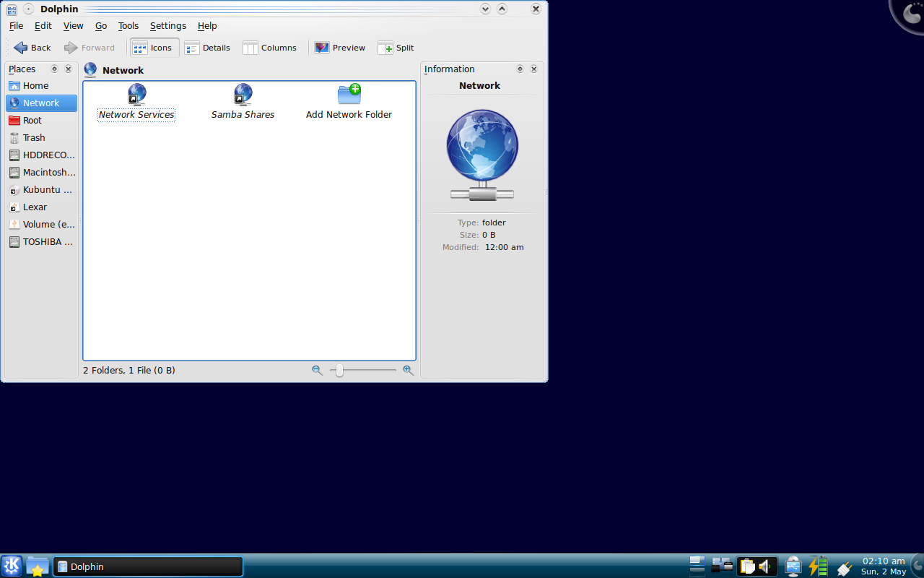
Task: Open the clipboard Klipper tray icon
Action: pos(747,566)
